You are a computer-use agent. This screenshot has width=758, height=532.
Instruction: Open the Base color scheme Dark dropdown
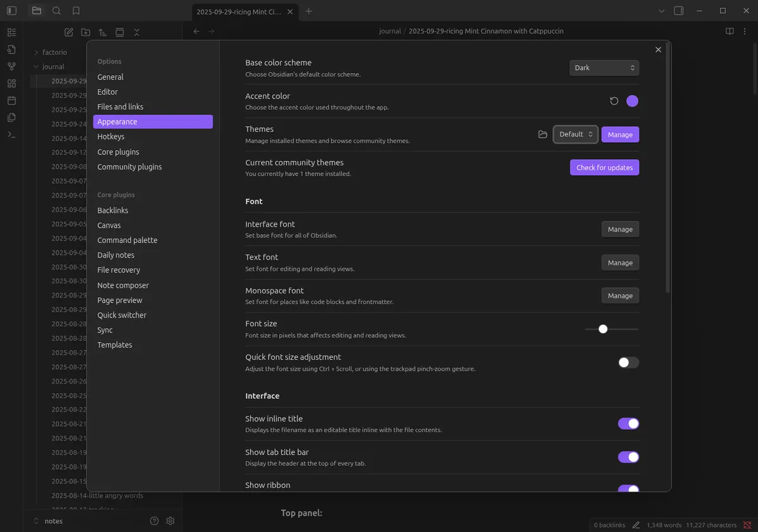(604, 68)
